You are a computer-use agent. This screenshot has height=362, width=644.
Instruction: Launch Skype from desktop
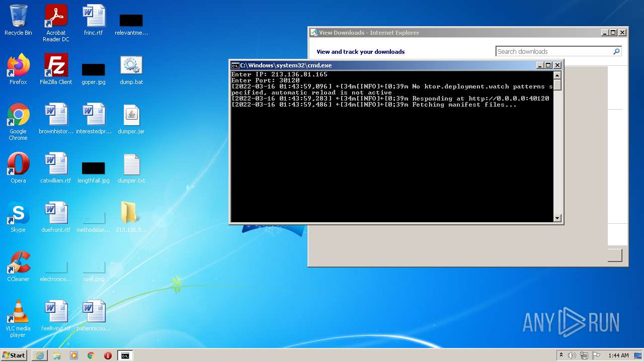click(x=18, y=217)
